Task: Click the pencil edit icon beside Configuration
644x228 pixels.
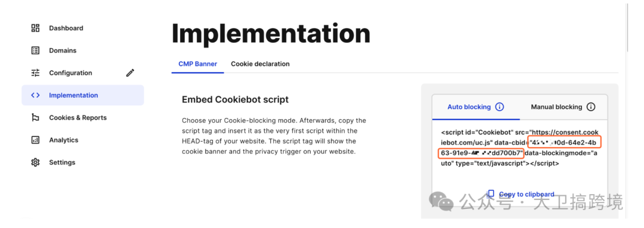Action: pos(130,73)
